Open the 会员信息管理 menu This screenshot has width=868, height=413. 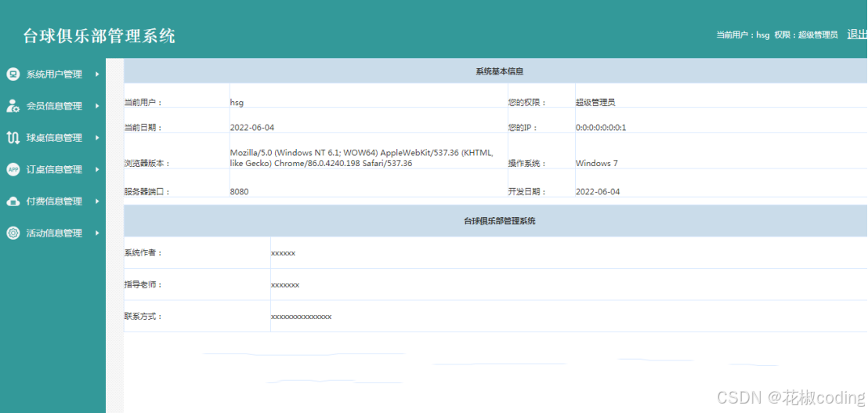pyautogui.click(x=52, y=106)
